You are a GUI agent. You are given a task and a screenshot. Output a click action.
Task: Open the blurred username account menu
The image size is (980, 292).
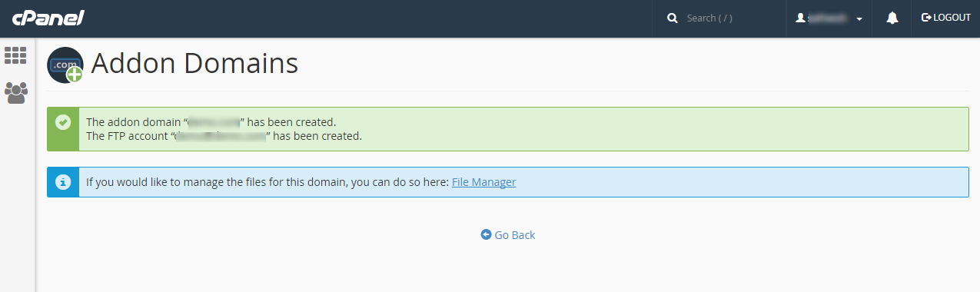click(x=829, y=18)
